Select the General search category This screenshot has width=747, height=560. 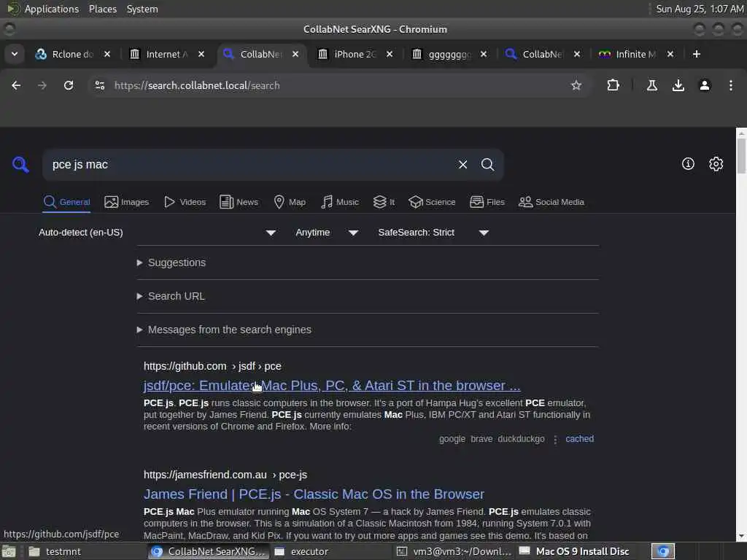pos(66,202)
